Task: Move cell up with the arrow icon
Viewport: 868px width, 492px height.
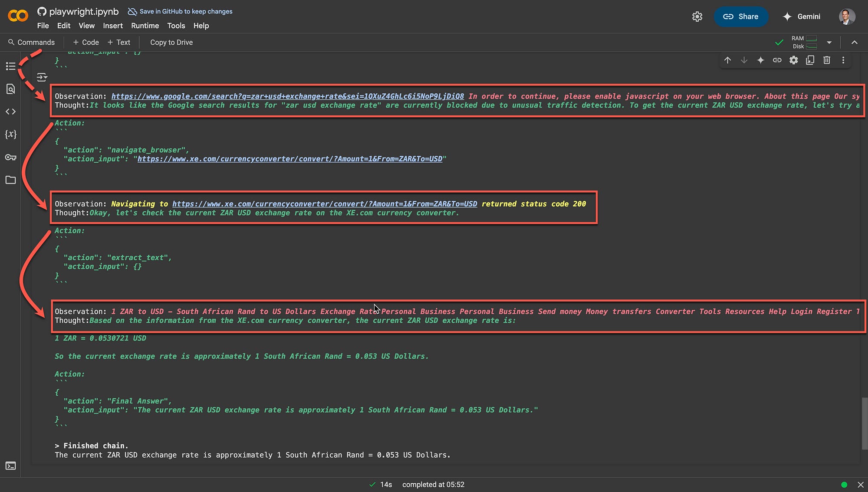Action: tap(728, 60)
